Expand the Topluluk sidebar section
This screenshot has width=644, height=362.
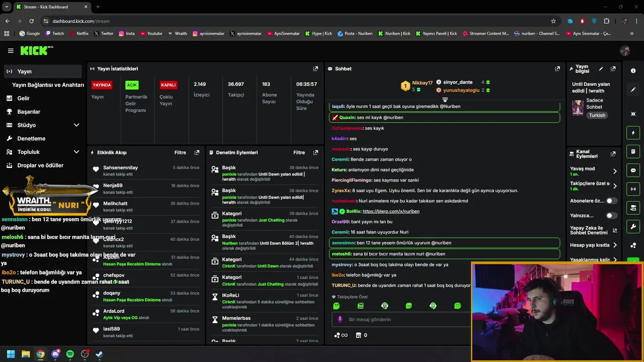point(76,152)
